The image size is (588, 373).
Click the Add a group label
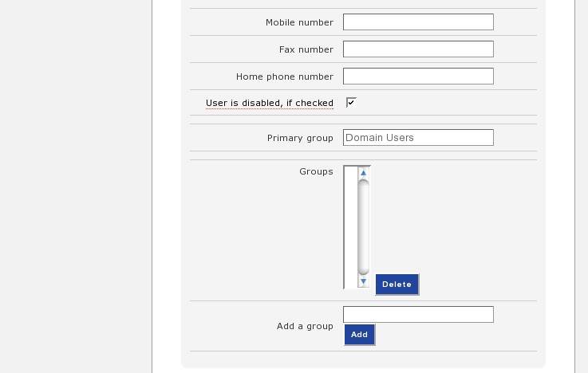pos(305,326)
